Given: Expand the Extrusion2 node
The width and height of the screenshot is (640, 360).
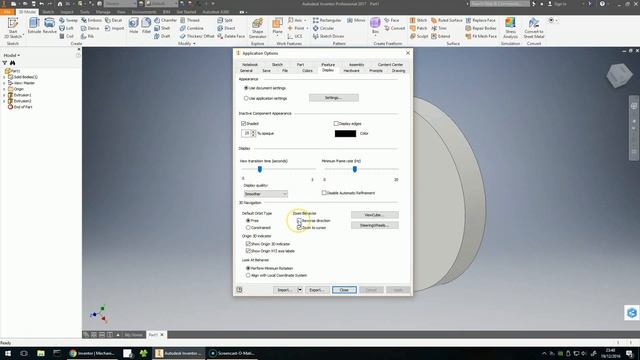Looking at the screenshot, I should (4, 101).
